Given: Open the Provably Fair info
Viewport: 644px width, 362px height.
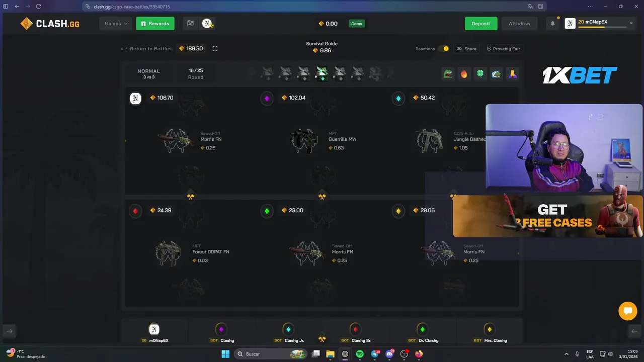Looking at the screenshot, I should (503, 49).
